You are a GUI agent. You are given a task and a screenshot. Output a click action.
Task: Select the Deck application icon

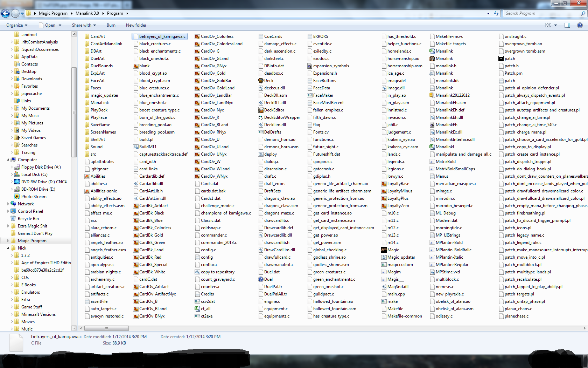click(x=261, y=81)
